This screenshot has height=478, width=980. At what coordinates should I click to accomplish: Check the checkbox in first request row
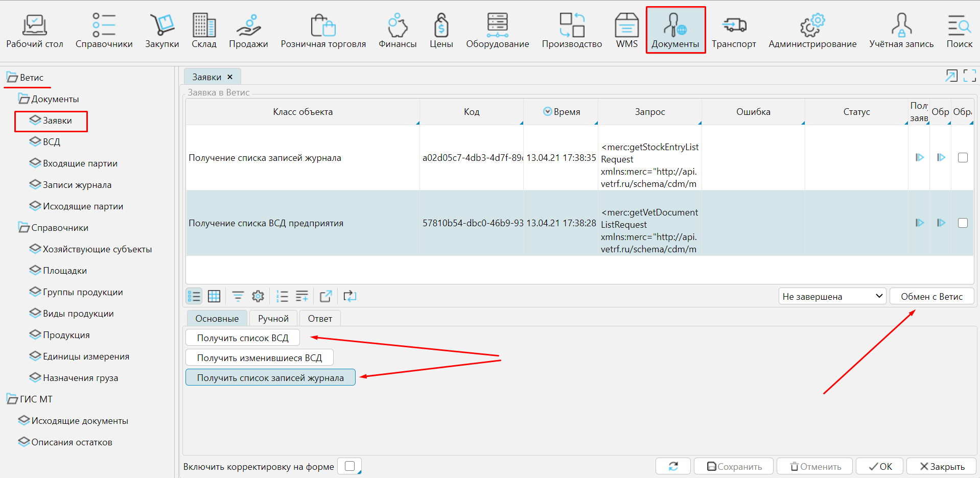click(963, 158)
